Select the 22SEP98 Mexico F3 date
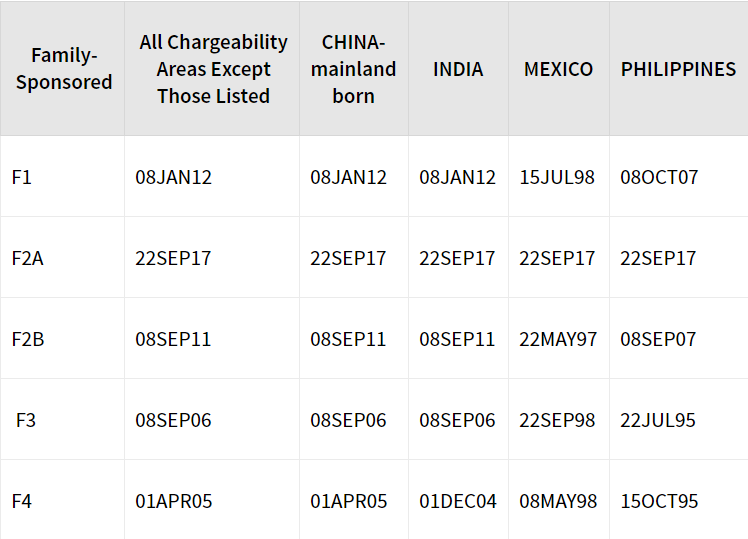Image resolution: width=748 pixels, height=539 pixels. pyautogui.click(x=557, y=420)
